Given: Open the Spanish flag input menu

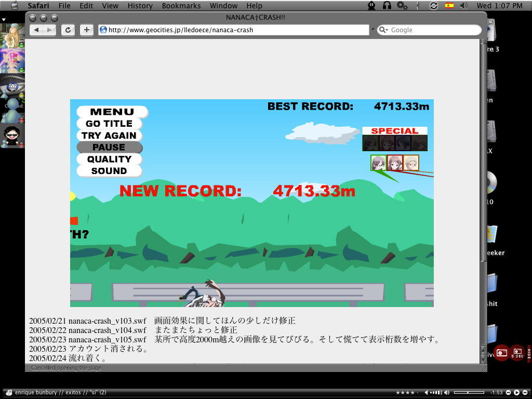Looking at the screenshot, I should click(x=449, y=5).
